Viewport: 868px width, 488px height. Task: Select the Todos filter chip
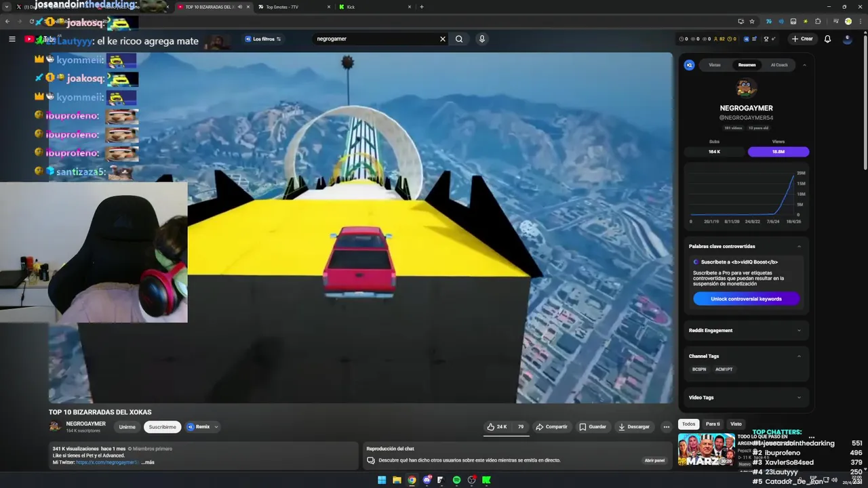689,424
